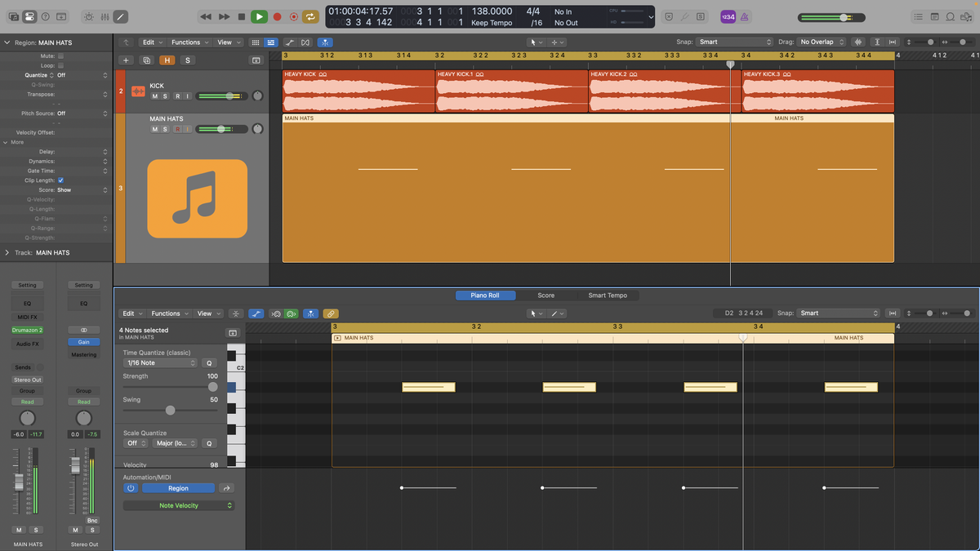
Task: Turn off the purple count-in button
Action: pos(727,16)
